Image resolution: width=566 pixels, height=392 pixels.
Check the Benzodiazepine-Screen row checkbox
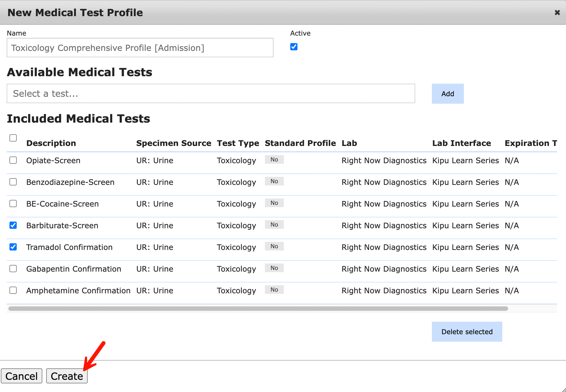point(13,182)
